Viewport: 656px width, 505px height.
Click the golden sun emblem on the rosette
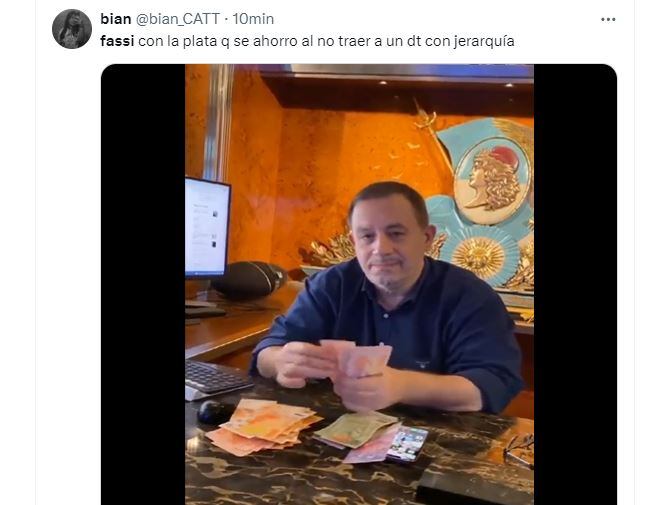click(479, 256)
